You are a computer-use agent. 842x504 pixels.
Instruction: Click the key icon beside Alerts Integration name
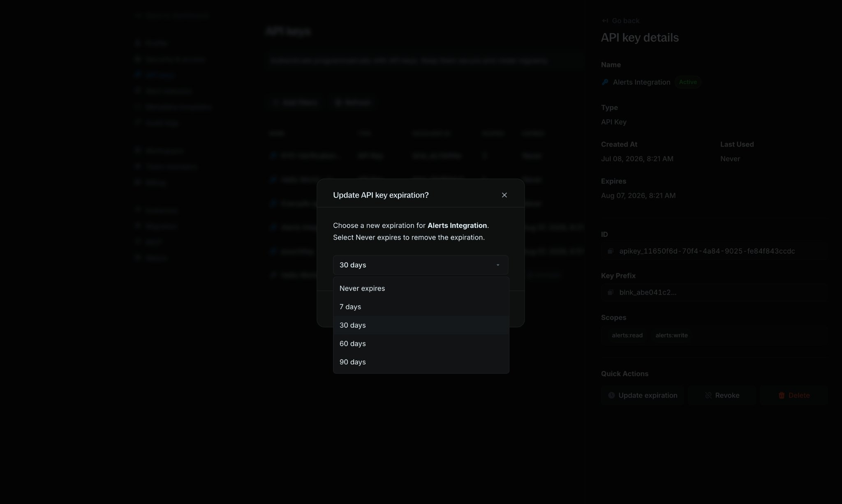[605, 82]
